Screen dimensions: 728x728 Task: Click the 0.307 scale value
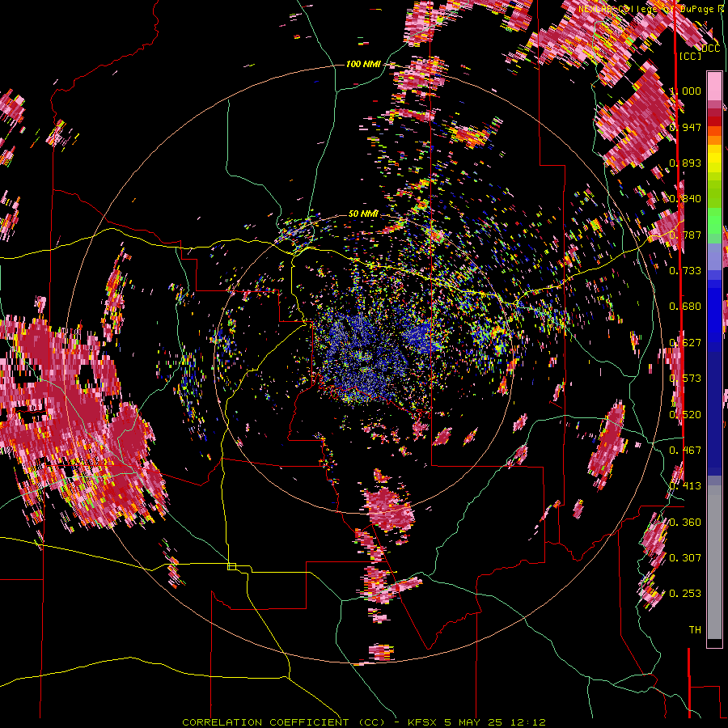pos(685,558)
